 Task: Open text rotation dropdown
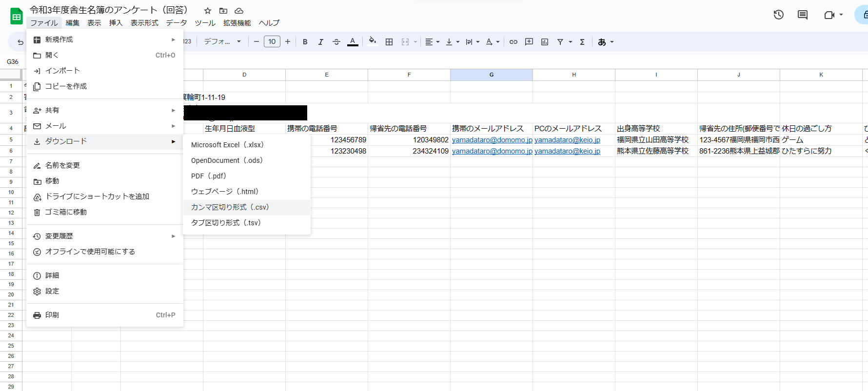[x=493, y=42]
